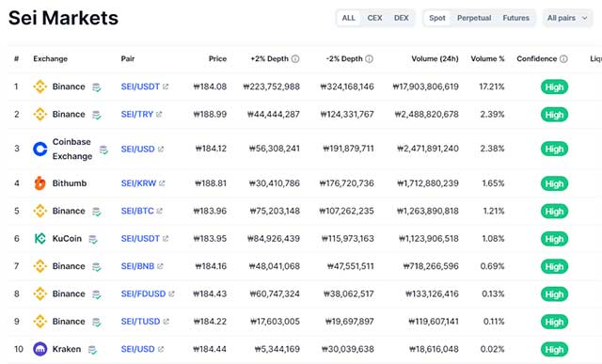Click info icon beside -2% Depth header
This screenshot has width=602, height=364.
coord(369,58)
